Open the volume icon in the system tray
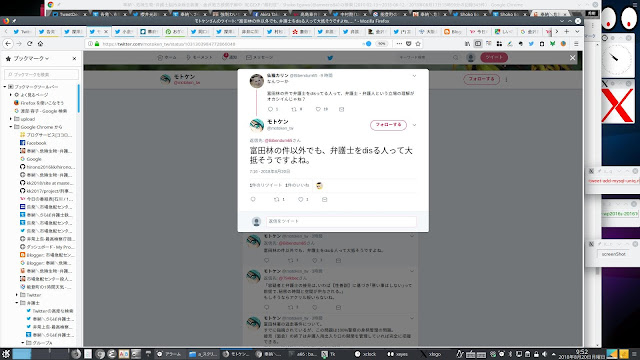This screenshot has height=360, width=640. tap(544, 354)
